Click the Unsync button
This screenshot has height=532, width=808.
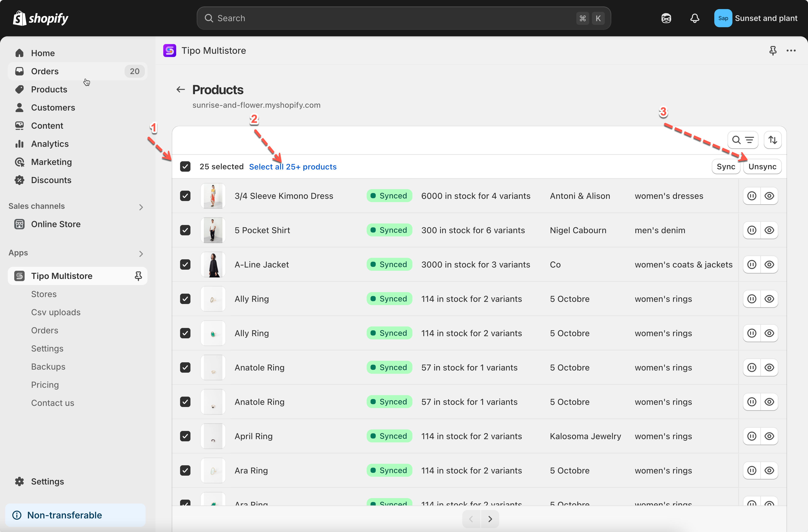pos(762,167)
